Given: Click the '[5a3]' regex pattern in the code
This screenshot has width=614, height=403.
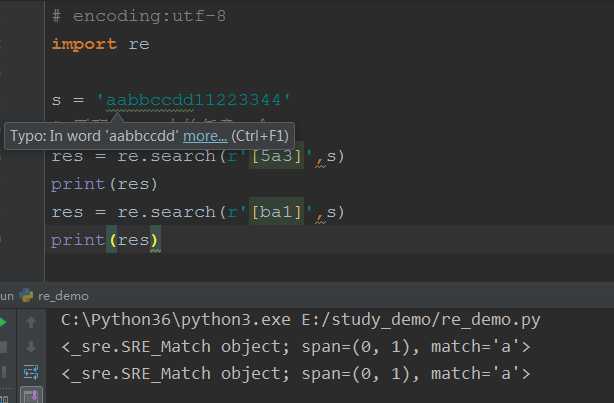Looking at the screenshot, I should (276, 156).
